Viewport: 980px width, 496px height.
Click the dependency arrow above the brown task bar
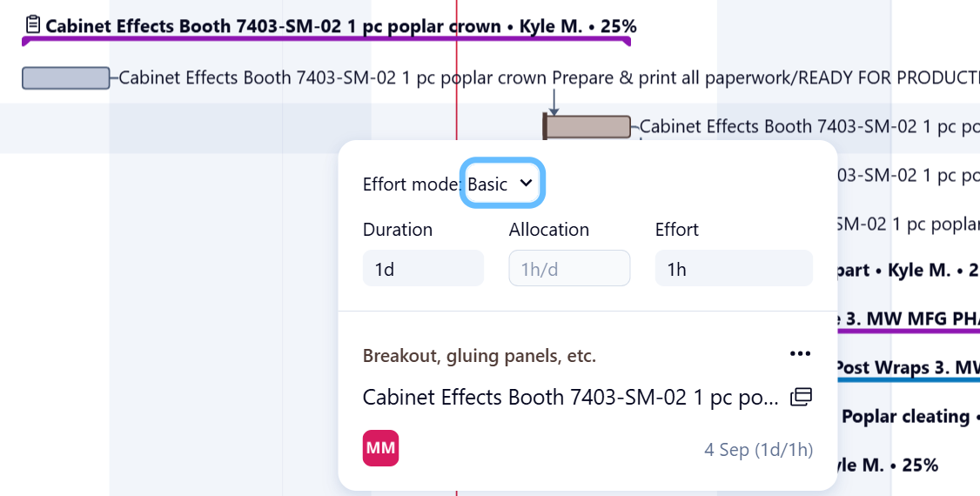pyautogui.click(x=554, y=98)
